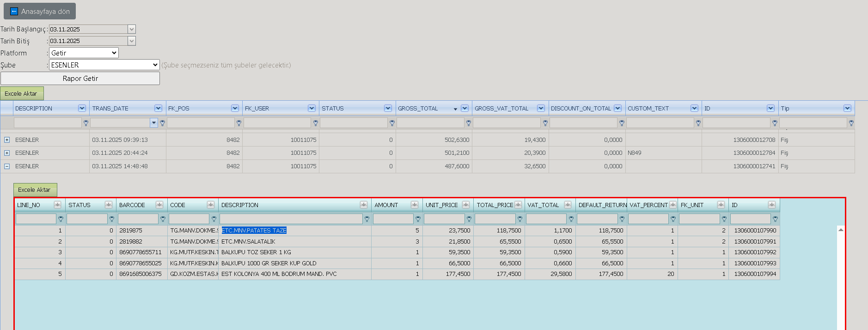Collapse the ESENLER row dated 14:48:48
Screen dimensions: 868x330
[x=7, y=166]
